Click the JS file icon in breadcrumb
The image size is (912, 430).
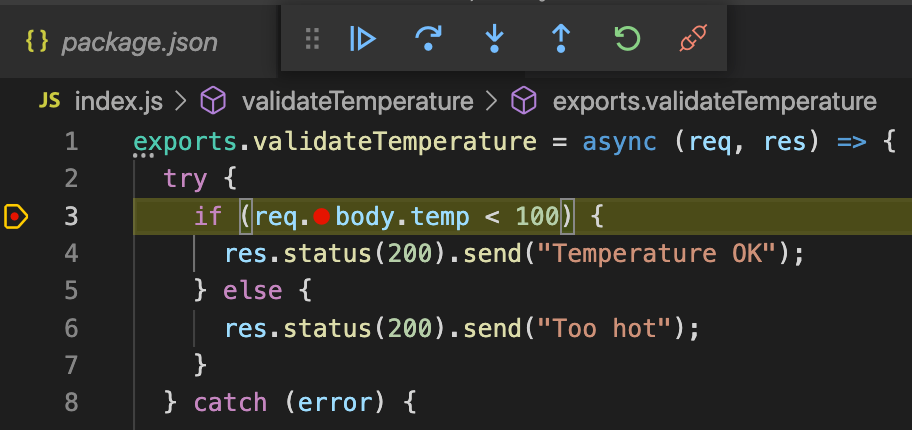[x=49, y=101]
